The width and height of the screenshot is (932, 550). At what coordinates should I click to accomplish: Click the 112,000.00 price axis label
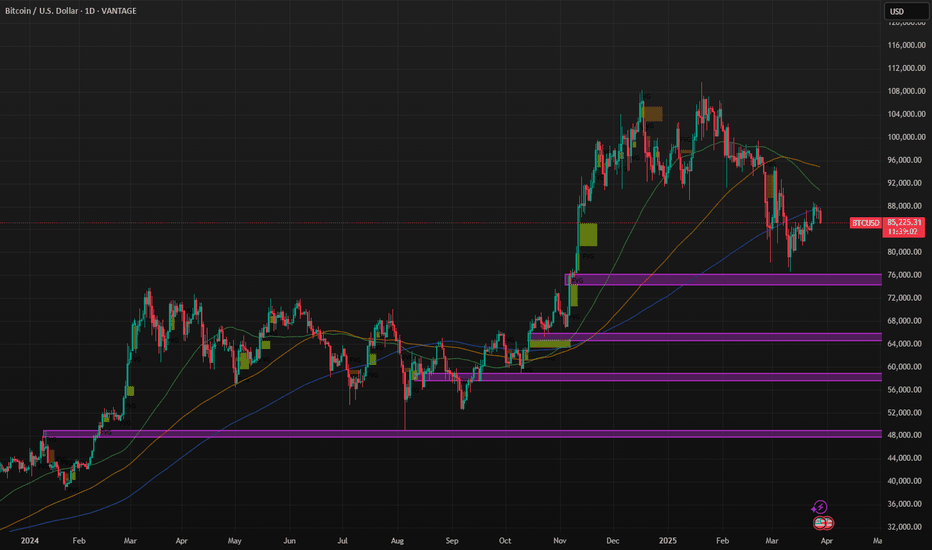pyautogui.click(x=906, y=68)
